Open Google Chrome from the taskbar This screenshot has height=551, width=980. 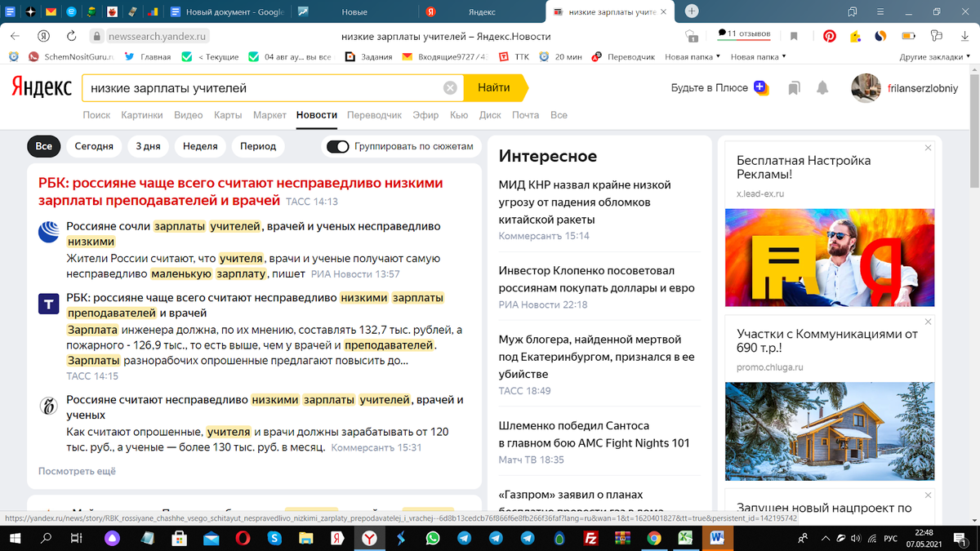coord(654,538)
